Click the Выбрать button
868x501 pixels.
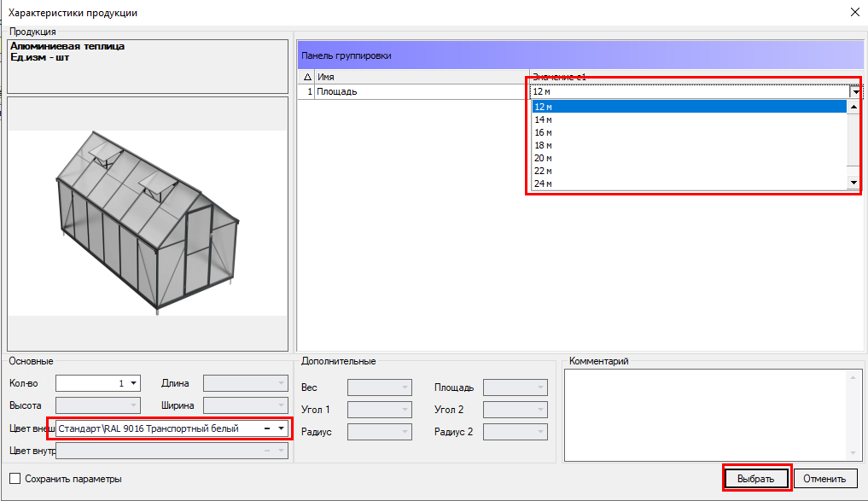(x=756, y=478)
